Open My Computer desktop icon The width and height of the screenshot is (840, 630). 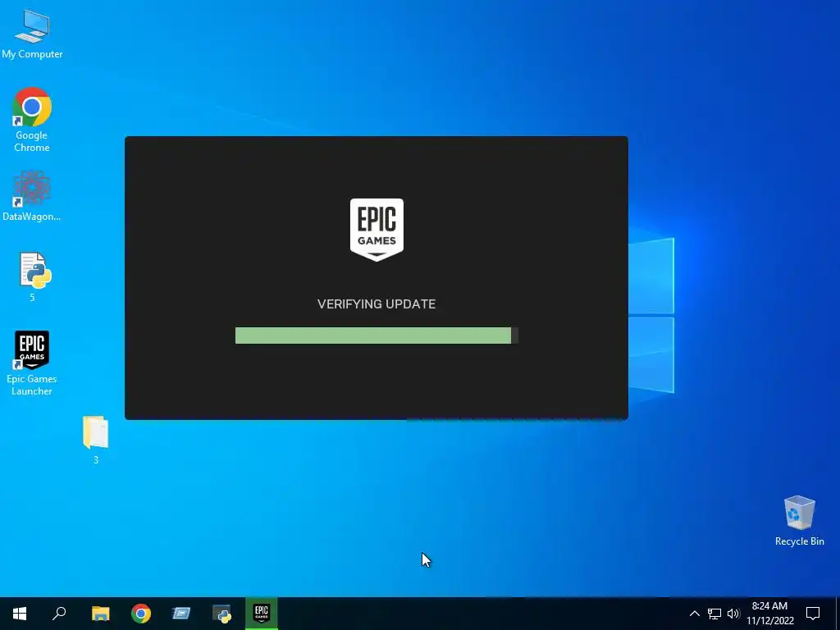tap(32, 34)
